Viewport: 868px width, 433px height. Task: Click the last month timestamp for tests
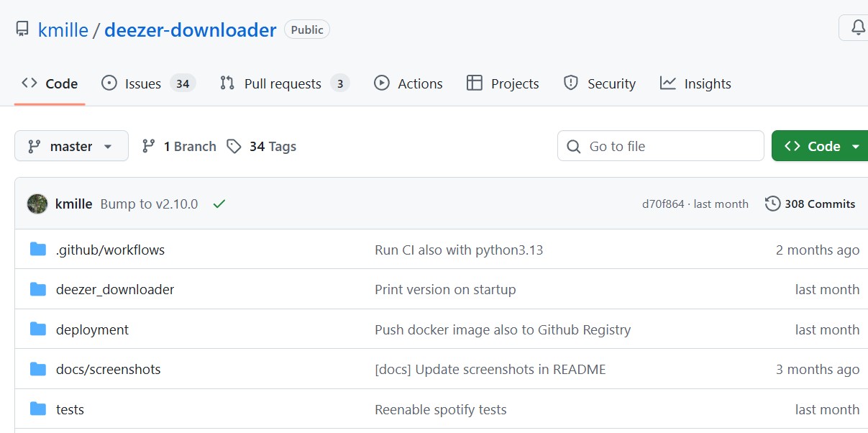pyautogui.click(x=827, y=409)
